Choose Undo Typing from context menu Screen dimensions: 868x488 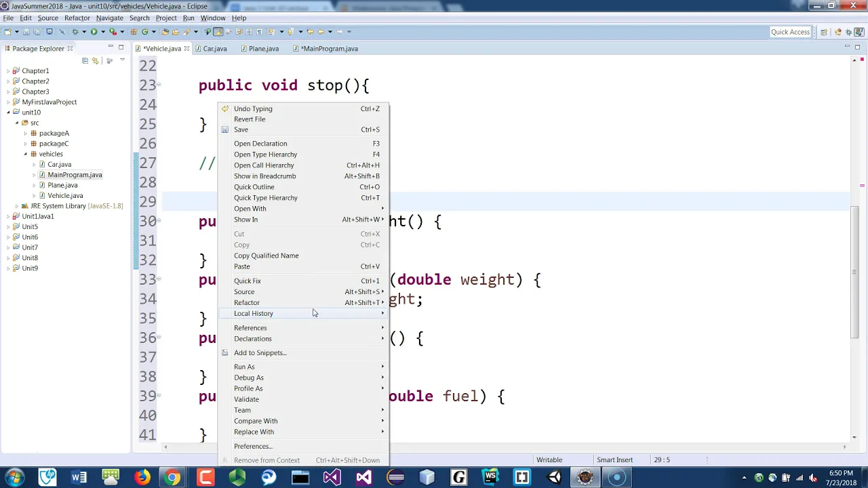[x=304, y=108]
